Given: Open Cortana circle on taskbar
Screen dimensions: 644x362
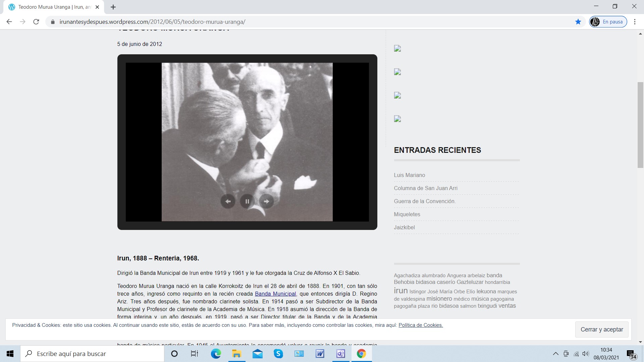Looking at the screenshot, I should tap(174, 354).
